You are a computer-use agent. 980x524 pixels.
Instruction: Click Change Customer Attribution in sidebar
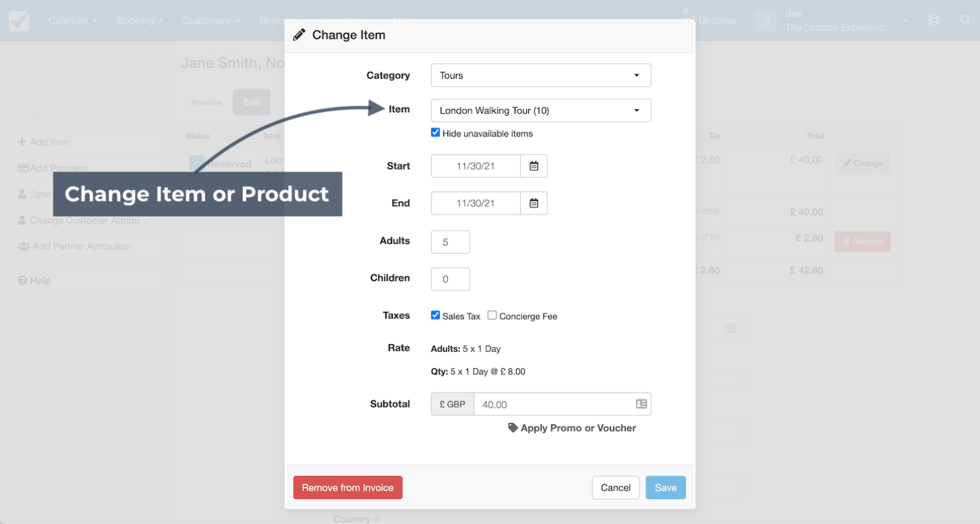(x=85, y=220)
